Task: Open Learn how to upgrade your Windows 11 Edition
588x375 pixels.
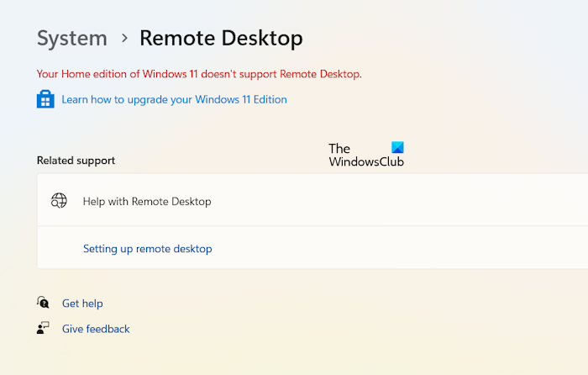Action: click(174, 99)
